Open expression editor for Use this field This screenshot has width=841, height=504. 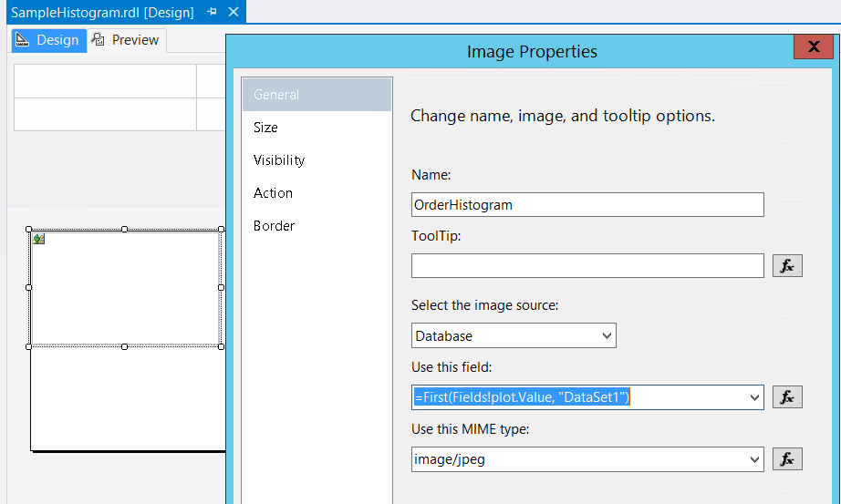787,397
